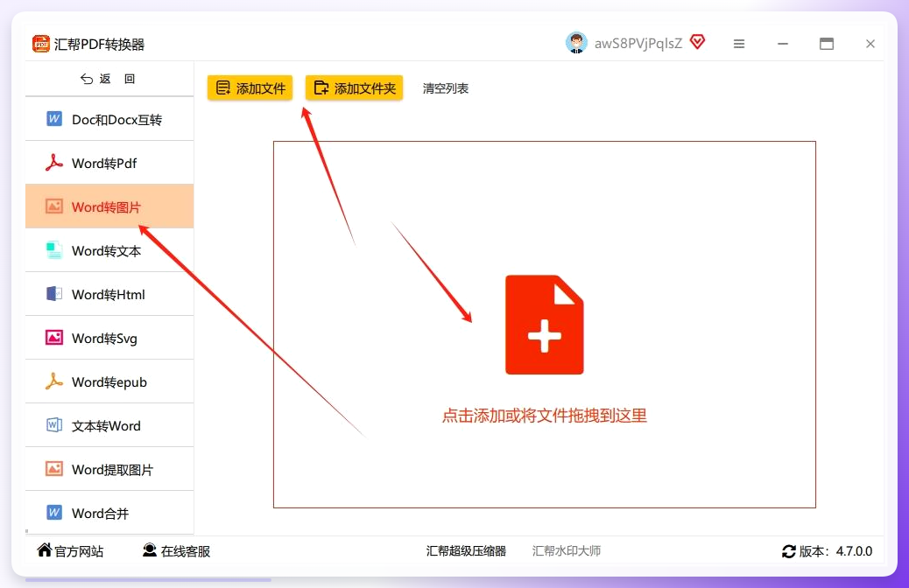The height and width of the screenshot is (588, 909).
Task: Click the back arrow icon beside 返回
Action: coord(87,79)
